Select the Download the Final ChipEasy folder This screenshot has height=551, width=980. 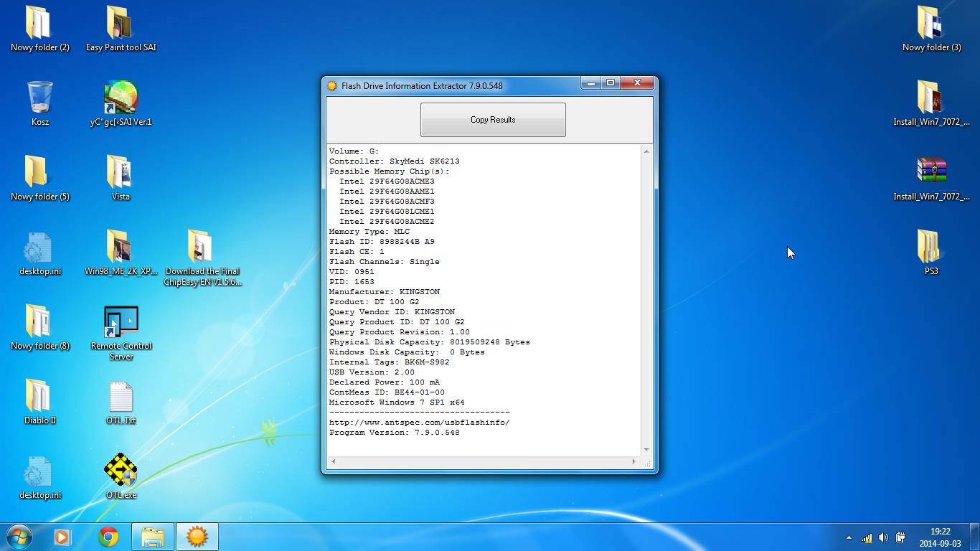(x=202, y=258)
